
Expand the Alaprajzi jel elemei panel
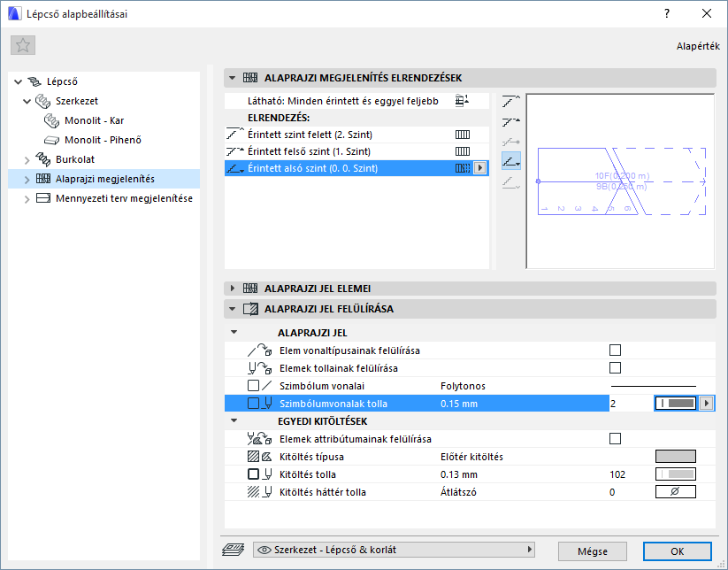[232, 289]
